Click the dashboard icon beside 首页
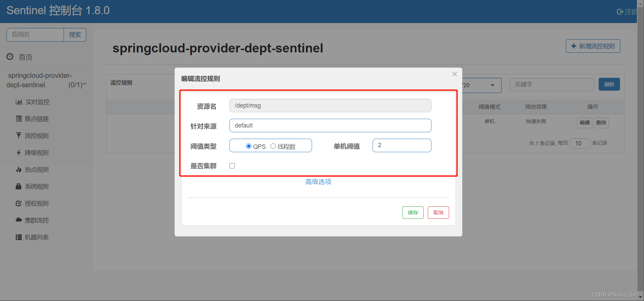 tap(10, 56)
